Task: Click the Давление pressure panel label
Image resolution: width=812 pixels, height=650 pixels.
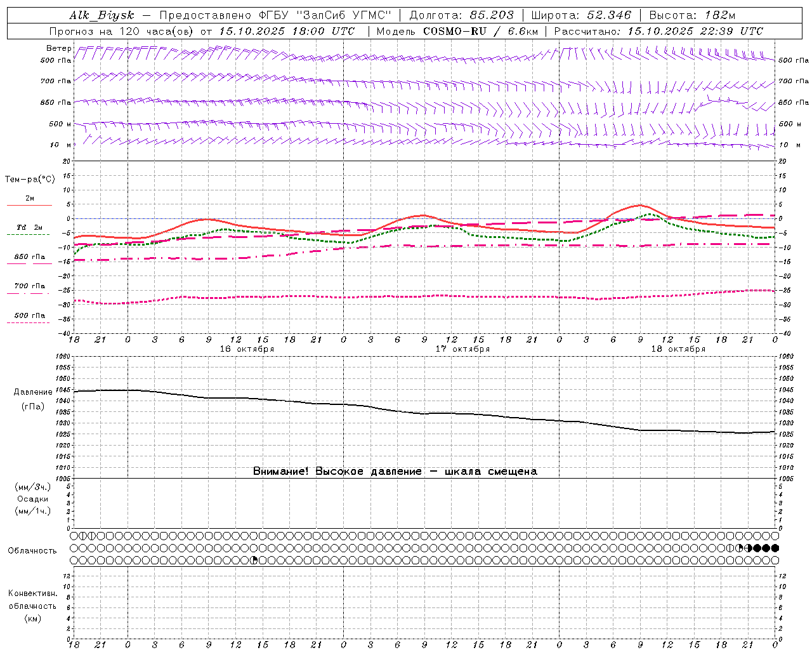Action: tap(33, 392)
